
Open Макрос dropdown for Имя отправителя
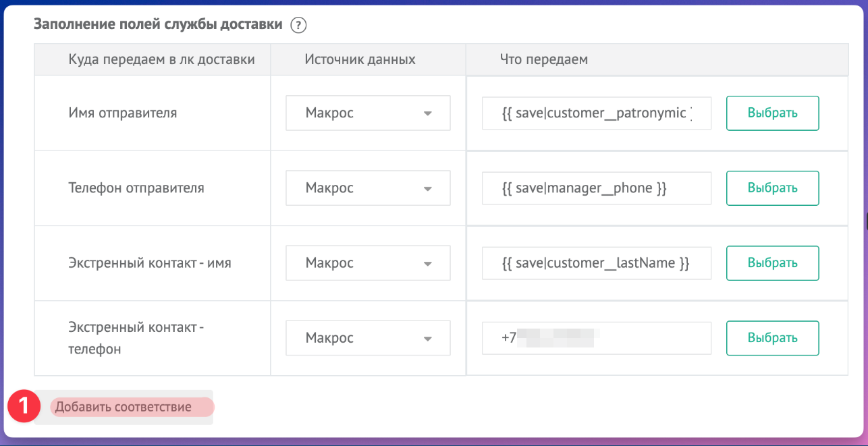click(368, 113)
